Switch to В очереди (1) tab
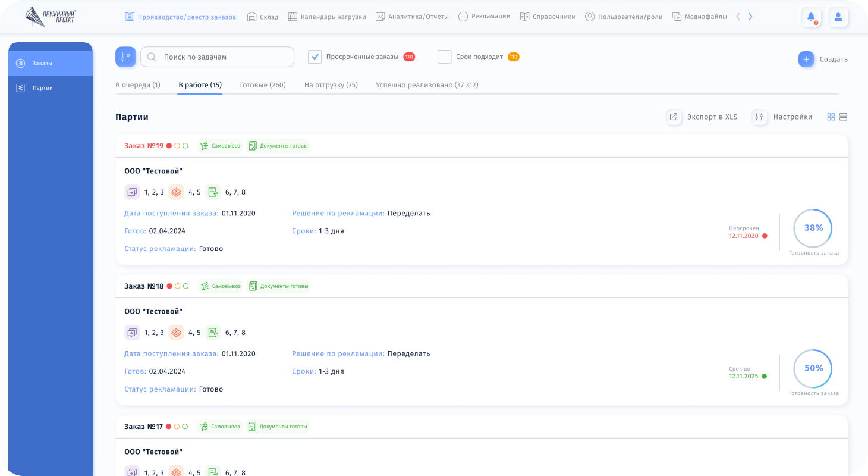 coord(138,85)
